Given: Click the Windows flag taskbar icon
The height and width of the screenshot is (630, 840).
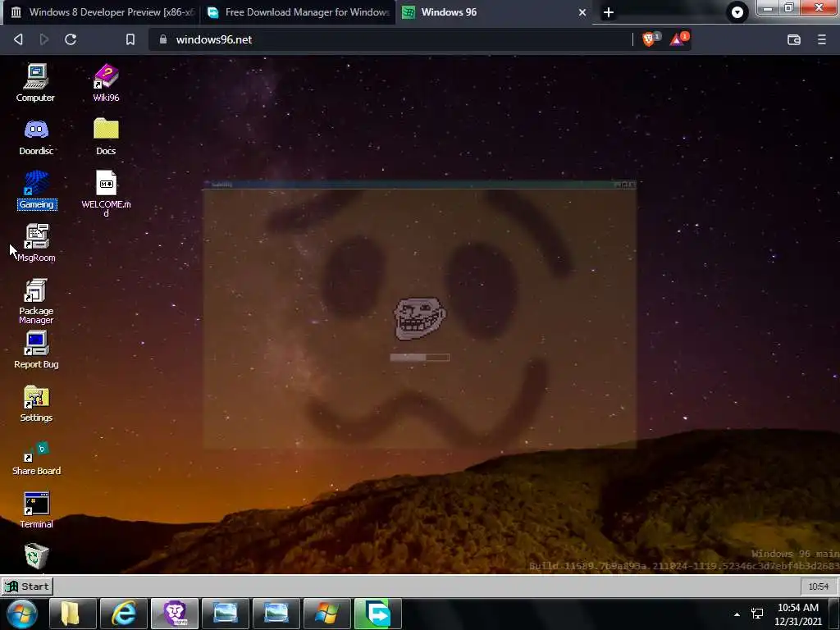Looking at the screenshot, I should click(326, 614).
